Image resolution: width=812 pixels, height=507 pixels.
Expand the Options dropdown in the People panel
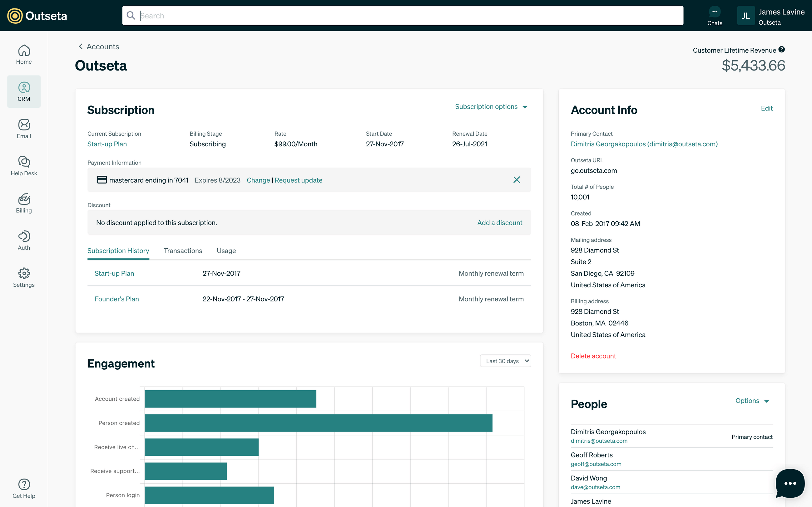752,401
